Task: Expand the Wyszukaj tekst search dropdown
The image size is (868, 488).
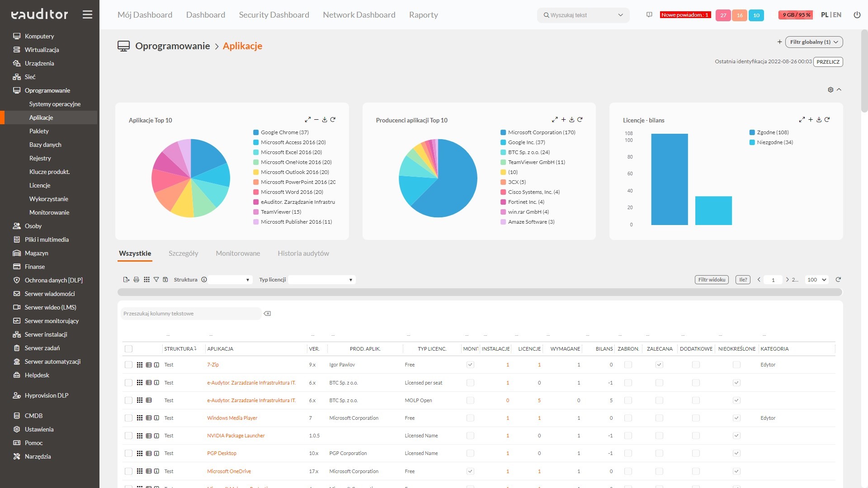Action: coord(620,15)
